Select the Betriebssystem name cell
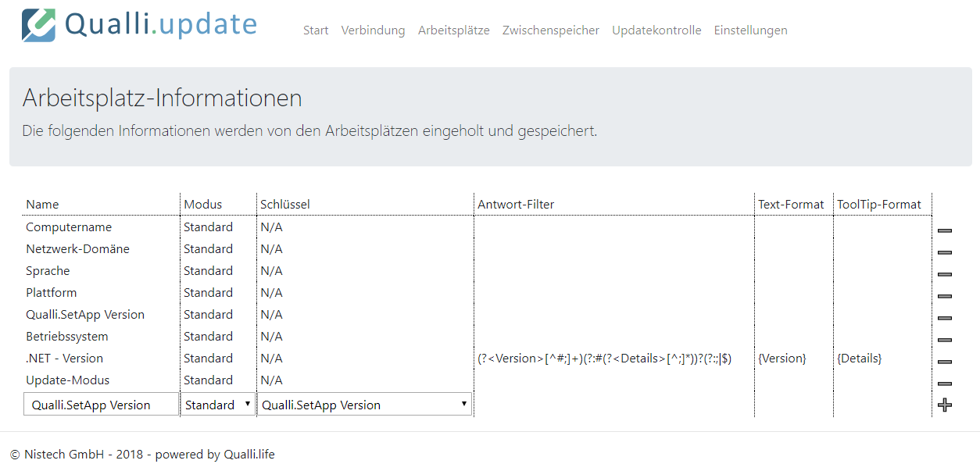Viewport: 980px width, 471px height. tap(67, 337)
